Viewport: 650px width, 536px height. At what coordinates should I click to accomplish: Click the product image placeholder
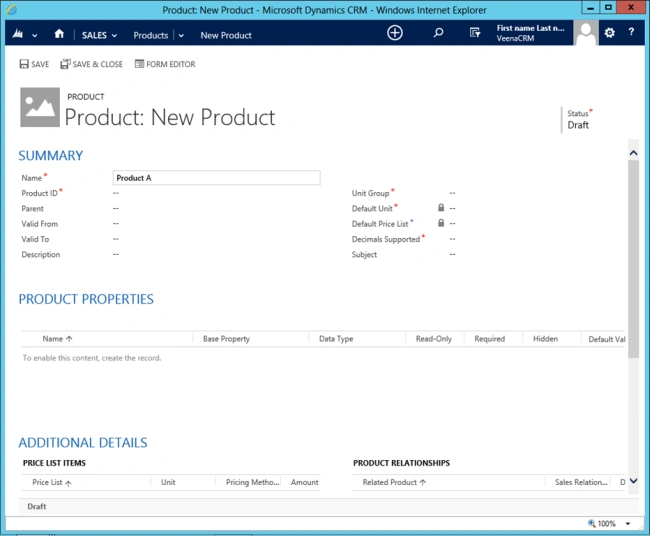[x=40, y=107]
